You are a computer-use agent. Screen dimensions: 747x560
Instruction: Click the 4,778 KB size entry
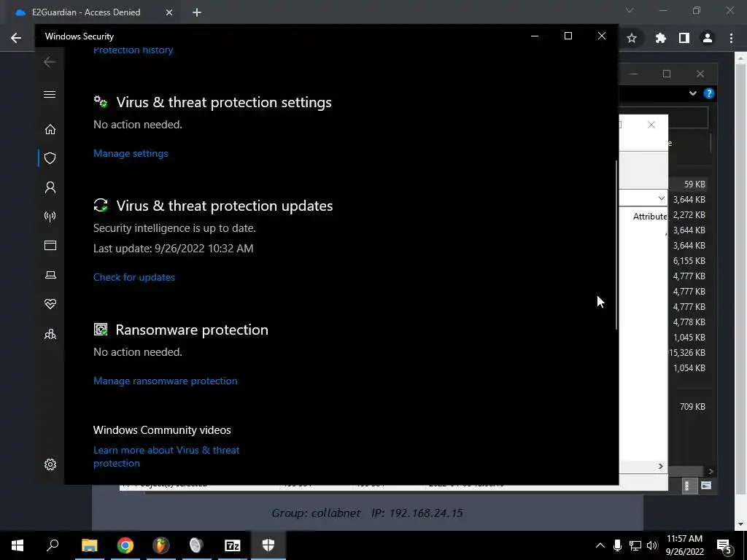(689, 322)
